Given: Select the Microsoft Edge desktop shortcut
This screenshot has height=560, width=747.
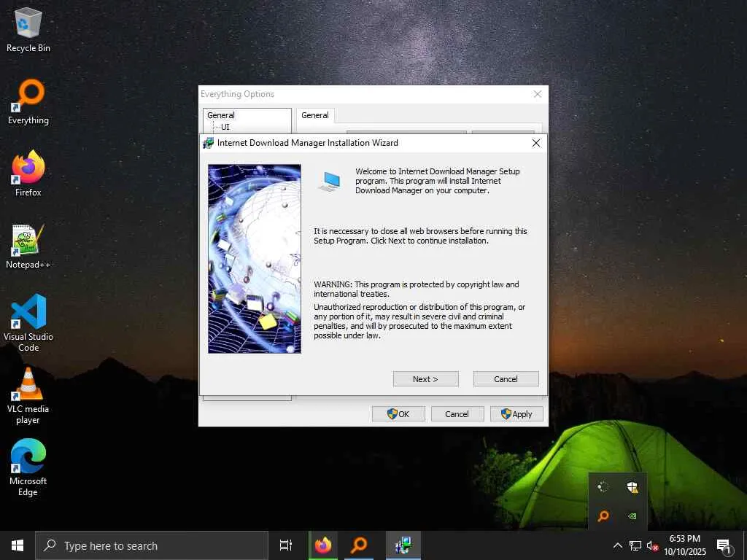Looking at the screenshot, I should (x=28, y=467).
